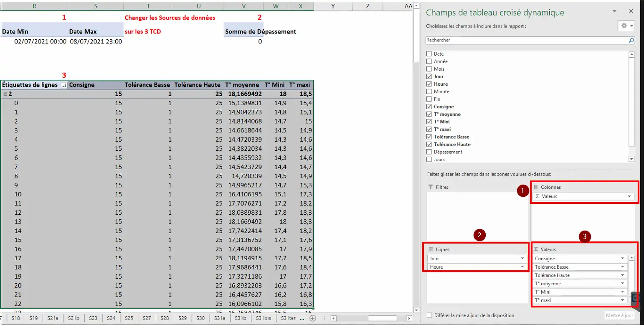Check the Mois field checkbox
The height and width of the screenshot is (325, 644).
[x=429, y=69]
